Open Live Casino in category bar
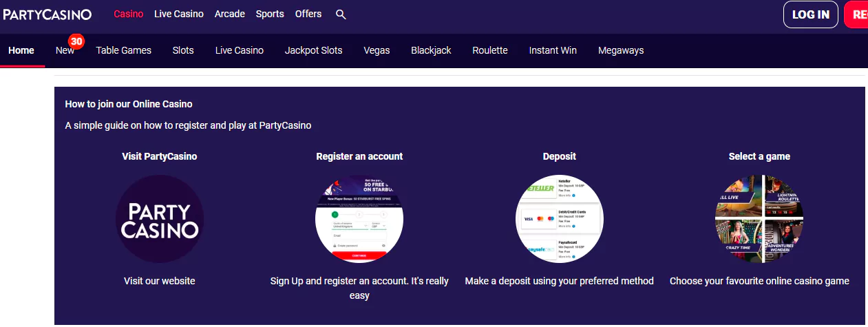Image resolution: width=868 pixels, height=327 pixels. coord(240,50)
